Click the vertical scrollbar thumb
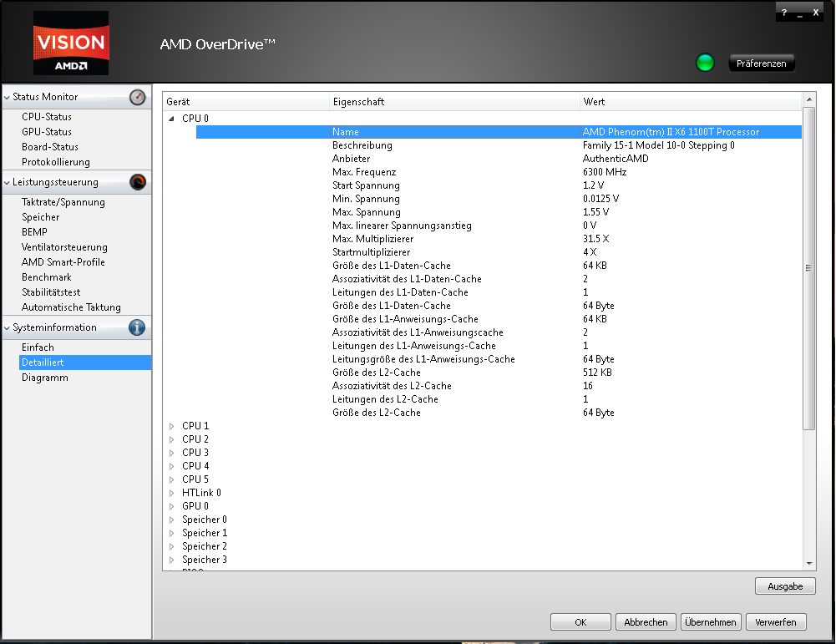 click(x=808, y=268)
